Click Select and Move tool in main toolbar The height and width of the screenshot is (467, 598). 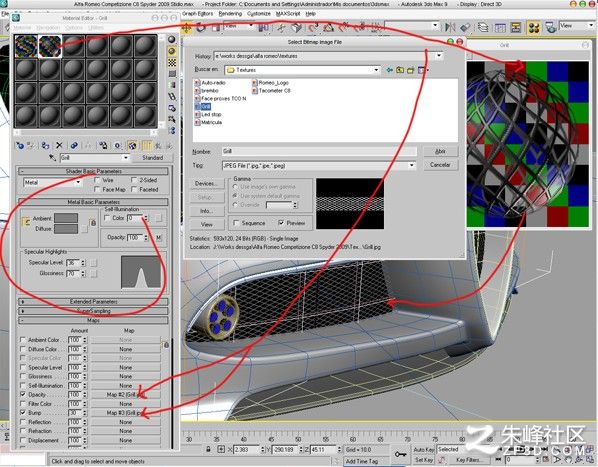point(186,27)
